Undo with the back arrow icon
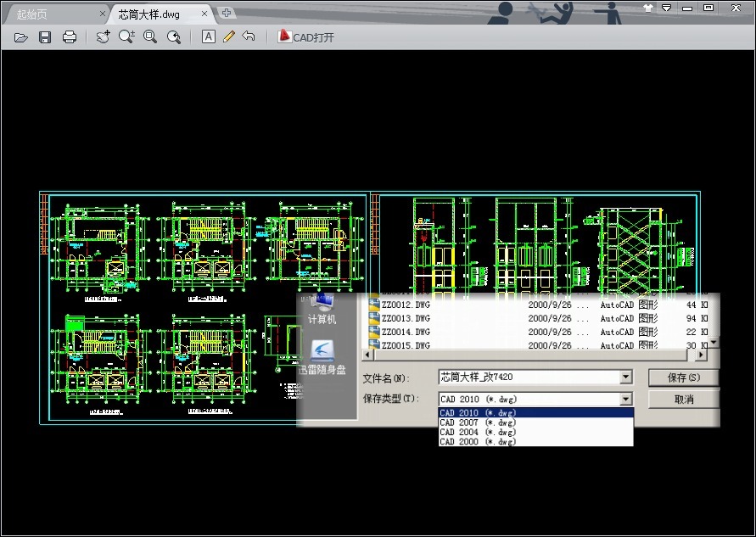756x537 pixels. (x=249, y=36)
